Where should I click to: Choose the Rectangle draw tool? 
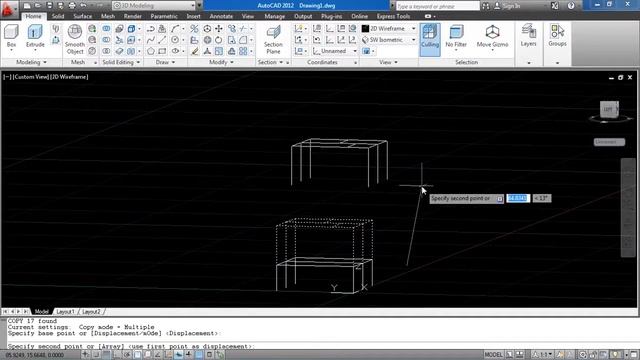click(162, 51)
